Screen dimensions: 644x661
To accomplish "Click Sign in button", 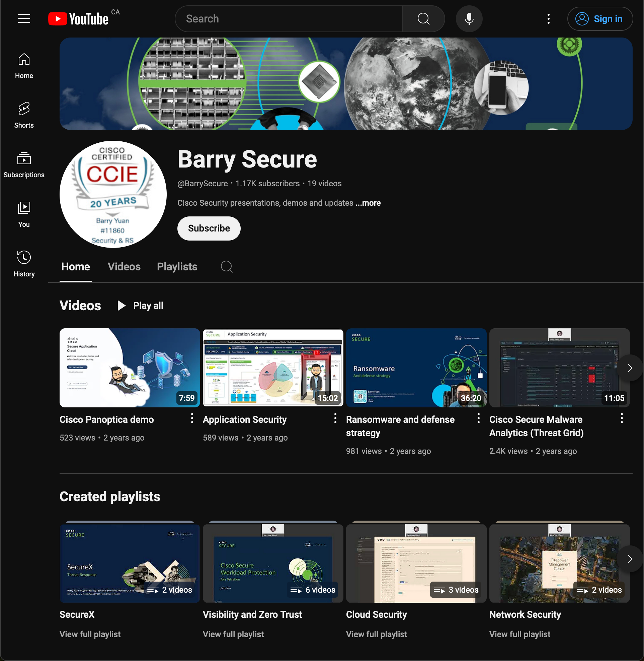I will 600,19.
